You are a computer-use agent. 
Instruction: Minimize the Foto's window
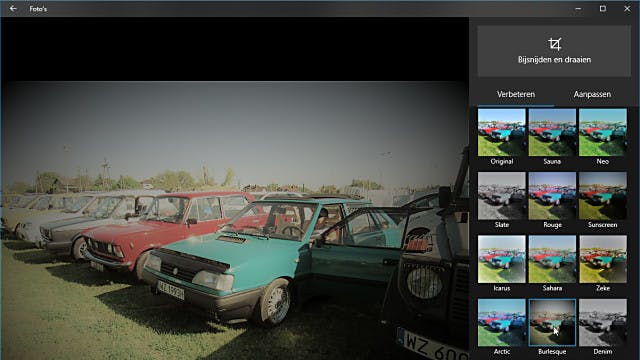click(x=578, y=8)
